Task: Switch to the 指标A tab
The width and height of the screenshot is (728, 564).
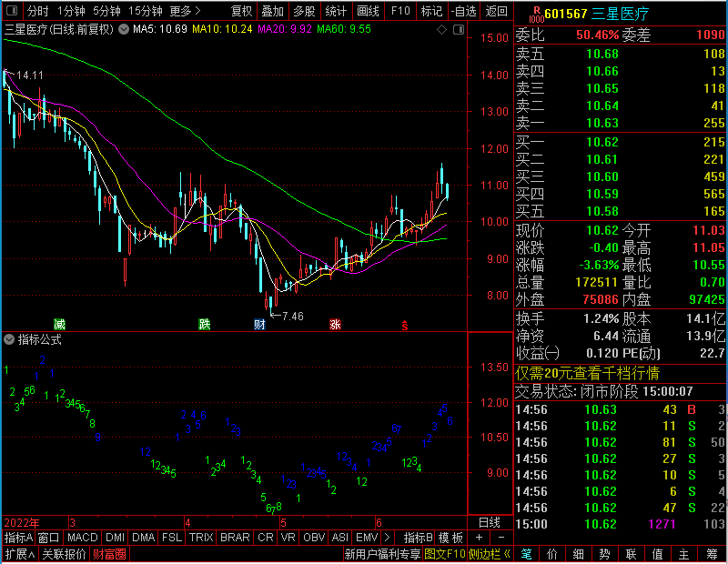Action: point(18,538)
